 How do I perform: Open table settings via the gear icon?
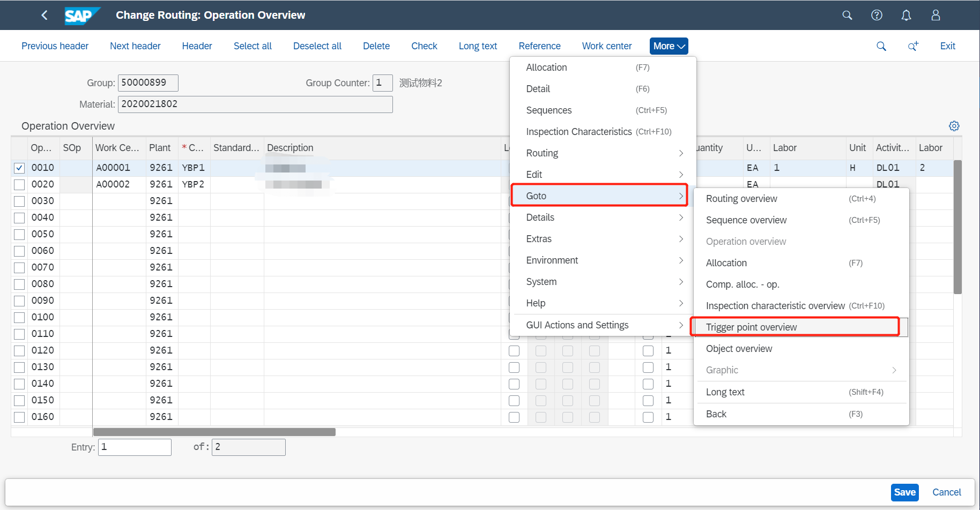(x=954, y=125)
